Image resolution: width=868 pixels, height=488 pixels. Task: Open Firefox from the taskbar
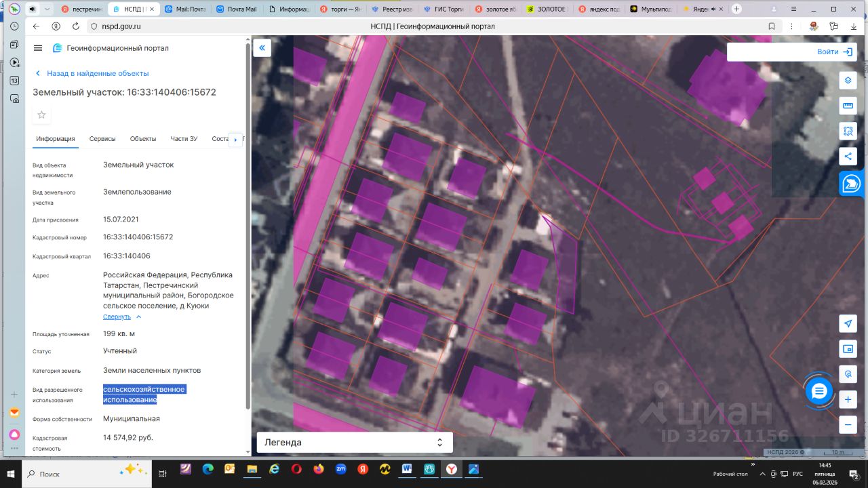(319, 468)
